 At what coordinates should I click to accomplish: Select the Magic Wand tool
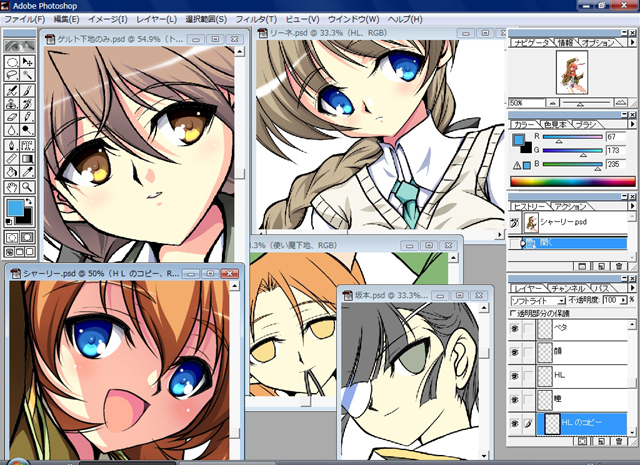(27, 75)
